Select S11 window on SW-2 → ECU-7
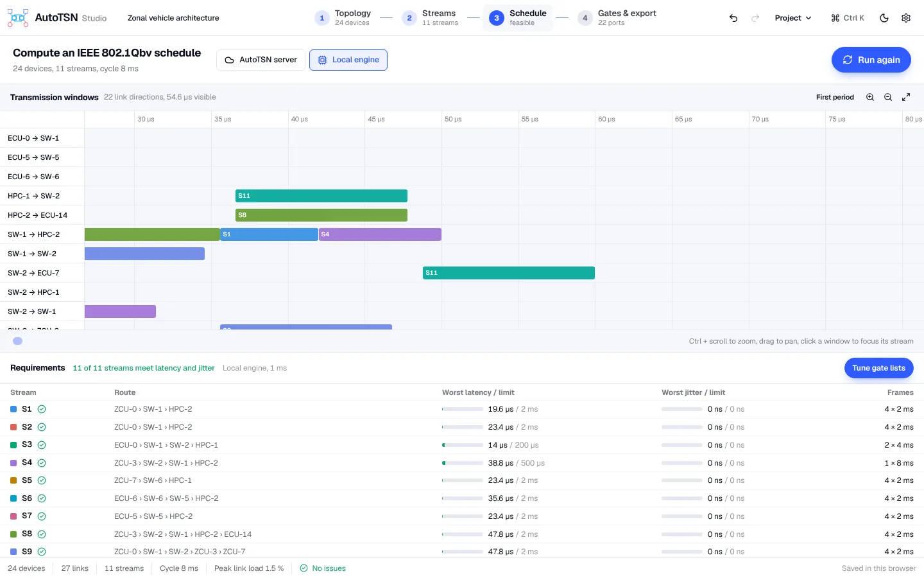The image size is (924, 578). click(x=509, y=273)
